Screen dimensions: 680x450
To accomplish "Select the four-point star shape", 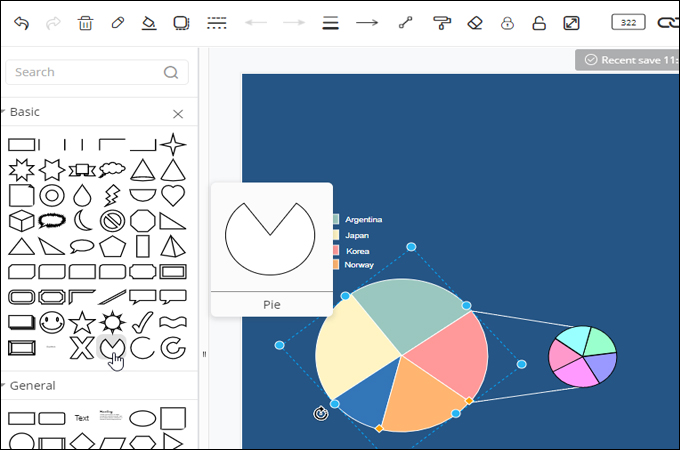I will 173,144.
